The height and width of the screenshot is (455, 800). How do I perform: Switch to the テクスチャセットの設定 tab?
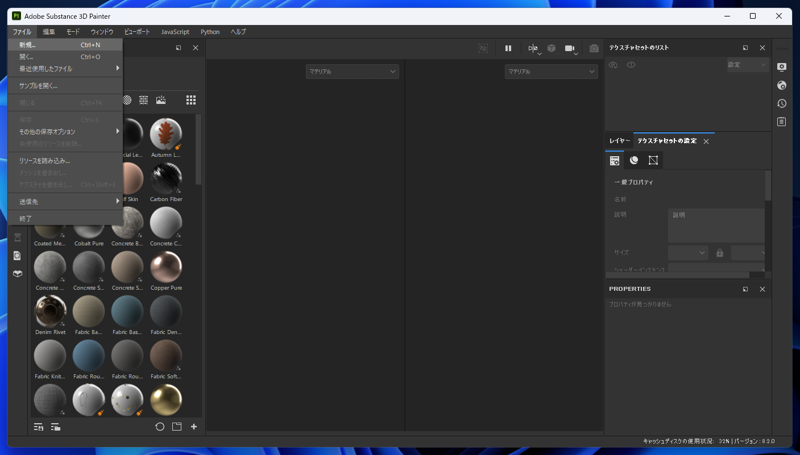[667, 141]
